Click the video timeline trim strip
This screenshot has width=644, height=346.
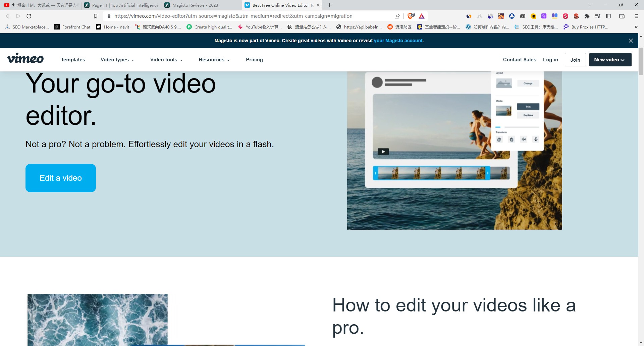(432, 173)
